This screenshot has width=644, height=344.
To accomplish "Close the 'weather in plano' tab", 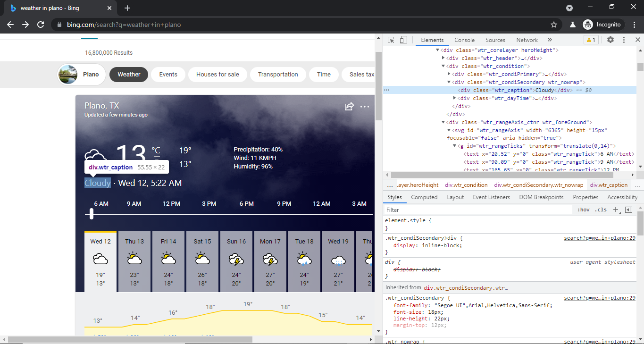I will (109, 8).
